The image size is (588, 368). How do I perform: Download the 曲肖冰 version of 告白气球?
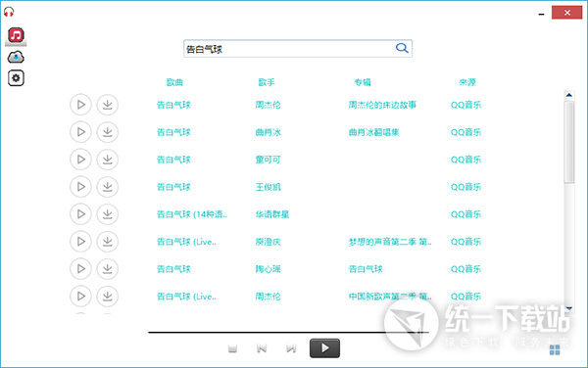[108, 132]
